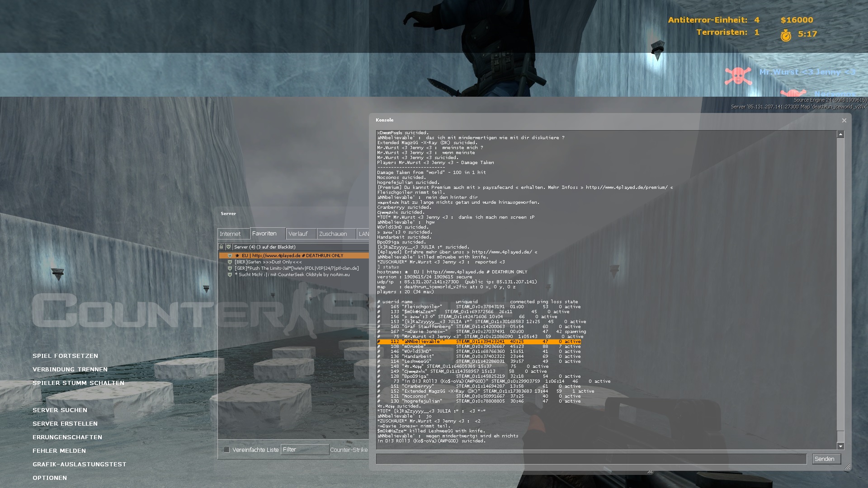868x488 pixels.
Task: Close the Konsole window
Action: pos(844,120)
